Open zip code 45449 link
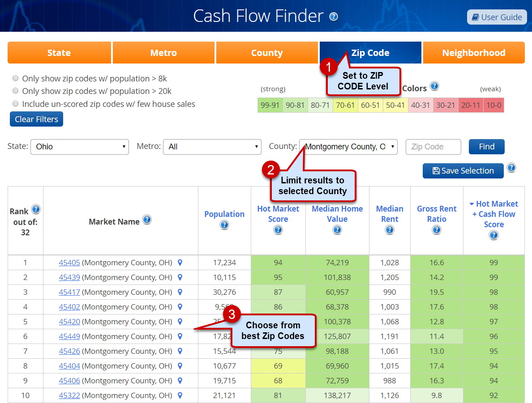532x403 pixels. pos(69,336)
